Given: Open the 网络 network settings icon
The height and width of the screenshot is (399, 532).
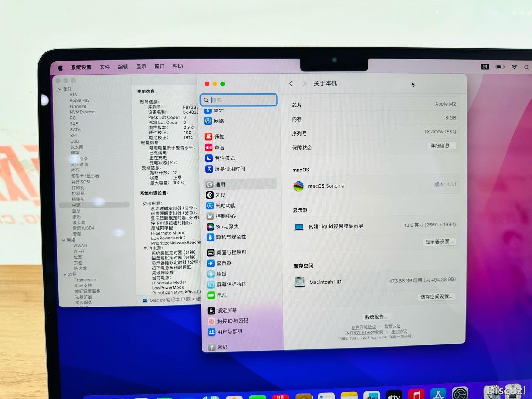Looking at the screenshot, I should point(208,121).
